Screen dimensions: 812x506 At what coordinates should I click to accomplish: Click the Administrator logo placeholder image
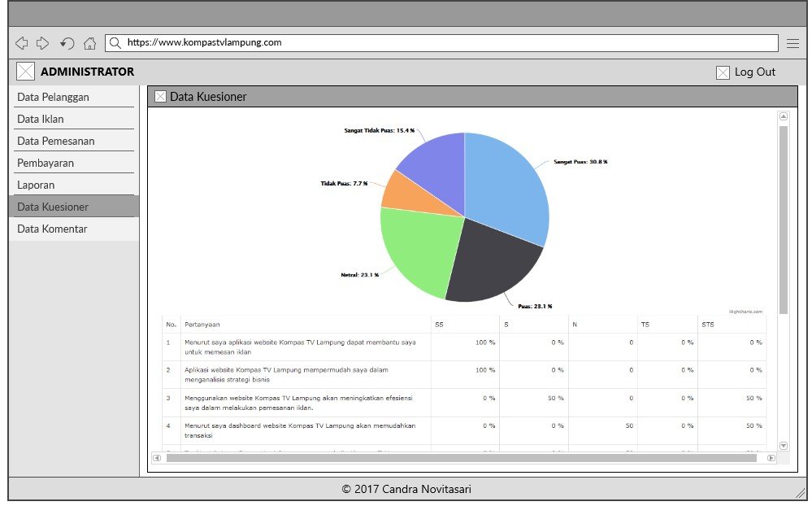pos(26,72)
